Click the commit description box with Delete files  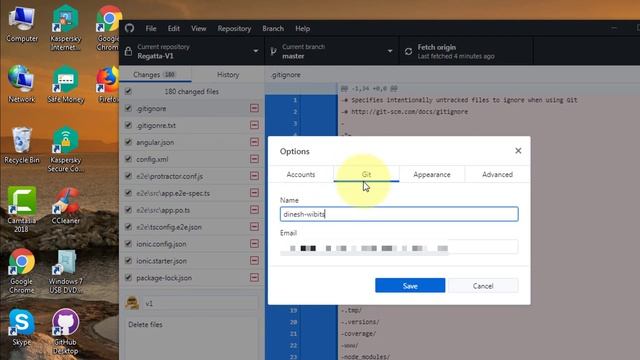point(191,338)
